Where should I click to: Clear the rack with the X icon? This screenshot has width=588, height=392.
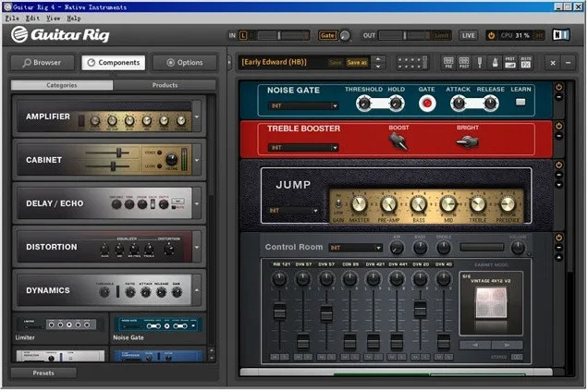click(553, 63)
